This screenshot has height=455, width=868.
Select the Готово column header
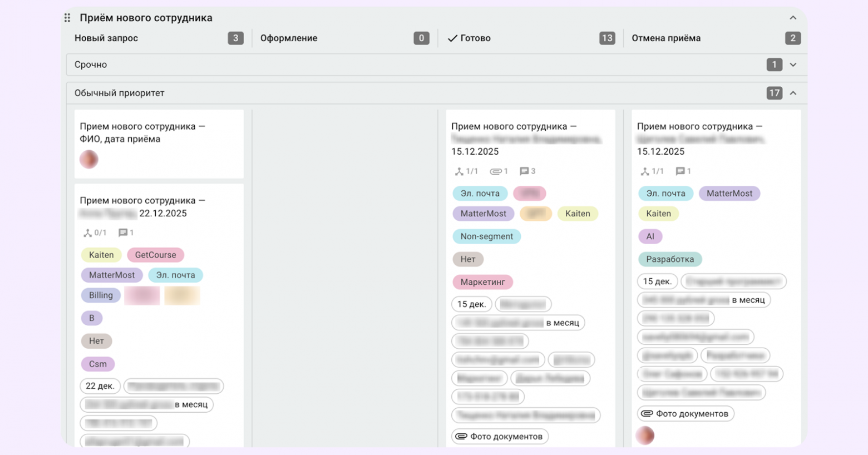pos(475,38)
